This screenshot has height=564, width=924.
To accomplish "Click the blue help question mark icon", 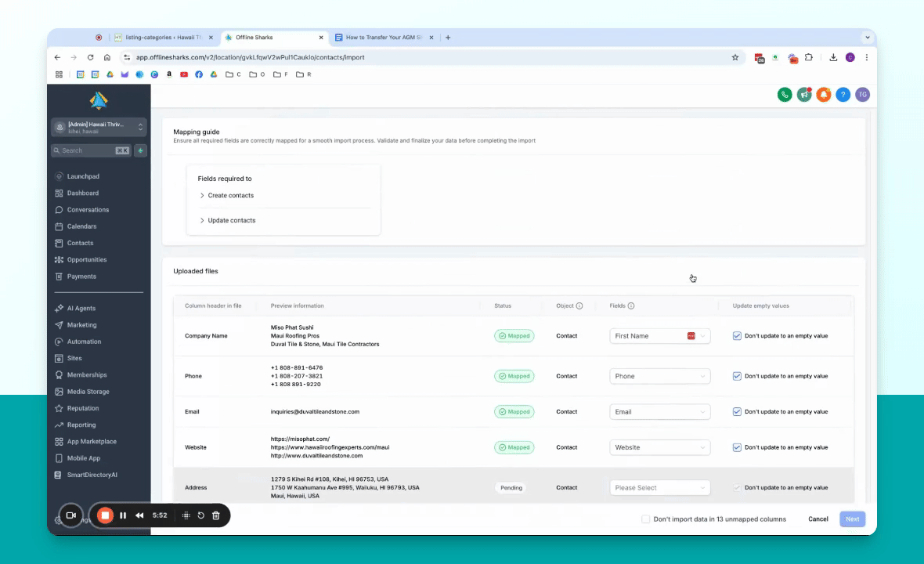I will click(x=843, y=94).
